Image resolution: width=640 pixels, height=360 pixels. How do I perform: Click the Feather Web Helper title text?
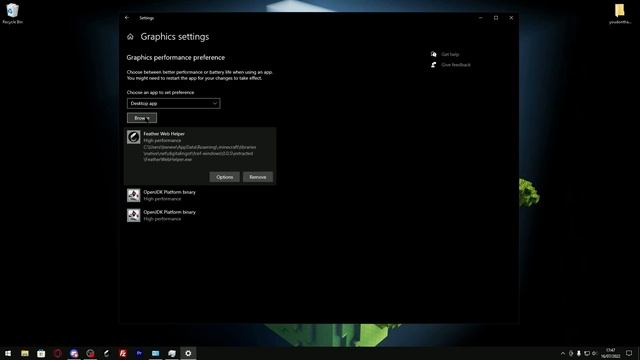click(x=164, y=133)
